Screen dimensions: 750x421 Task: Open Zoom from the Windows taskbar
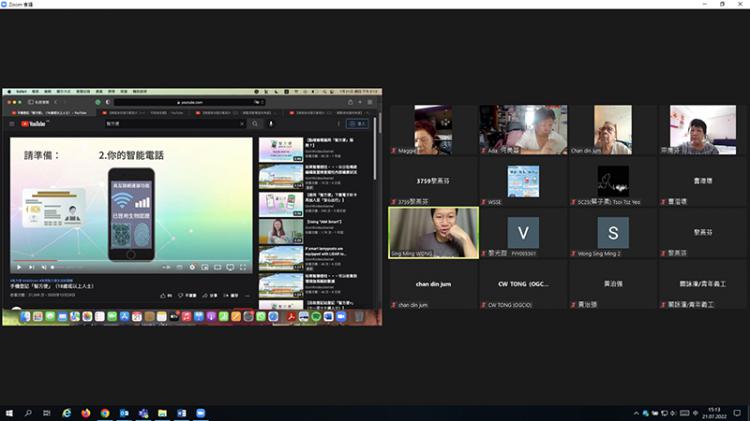click(200, 412)
